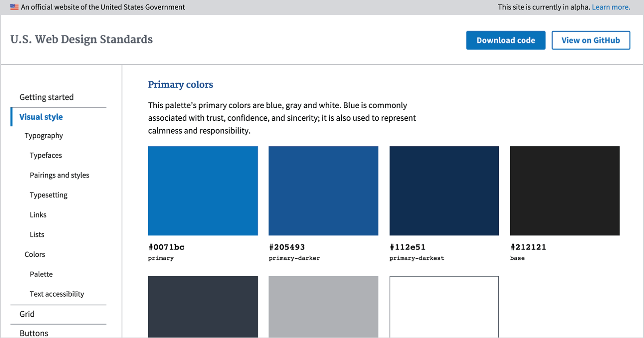View the Typefaces page
The width and height of the screenshot is (644, 338).
[x=45, y=155]
